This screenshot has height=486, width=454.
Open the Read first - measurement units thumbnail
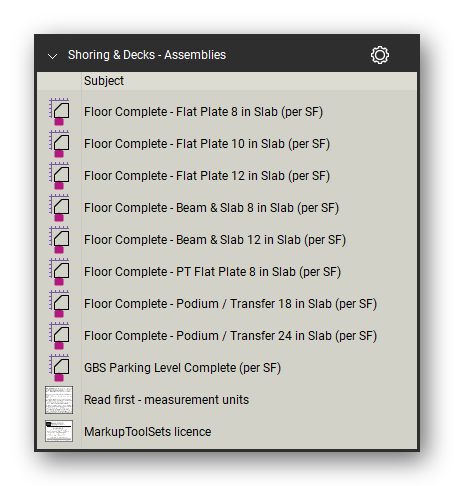click(59, 400)
